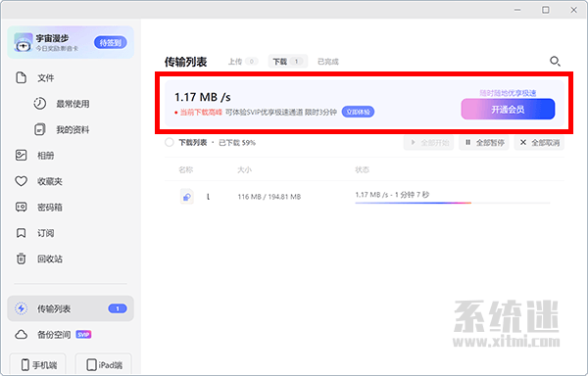Click the SVIP badge beside 备份空间
The height and width of the screenshot is (376, 588).
tap(83, 335)
